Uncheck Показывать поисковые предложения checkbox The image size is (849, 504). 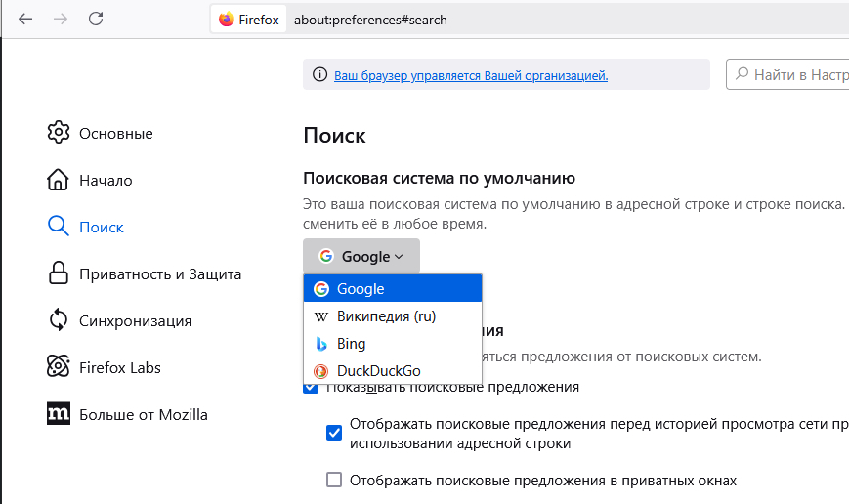click(x=311, y=387)
